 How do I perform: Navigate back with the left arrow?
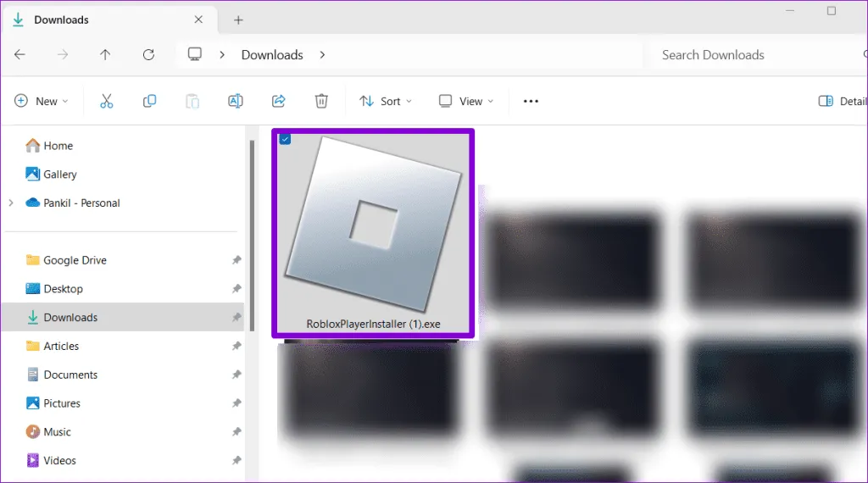tap(19, 55)
